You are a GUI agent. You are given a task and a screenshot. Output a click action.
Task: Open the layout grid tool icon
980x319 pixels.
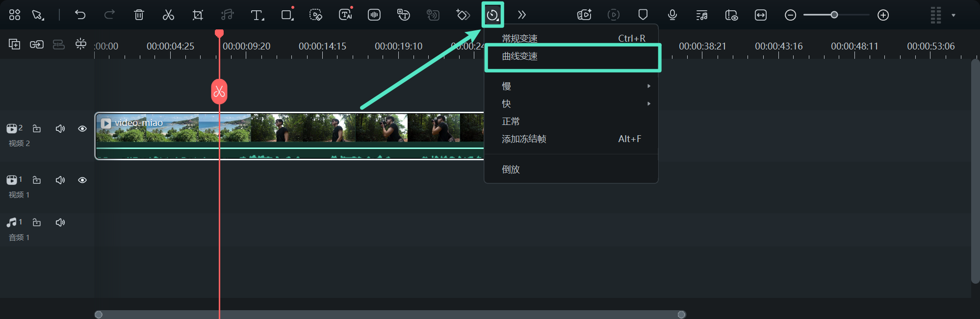pos(15,15)
